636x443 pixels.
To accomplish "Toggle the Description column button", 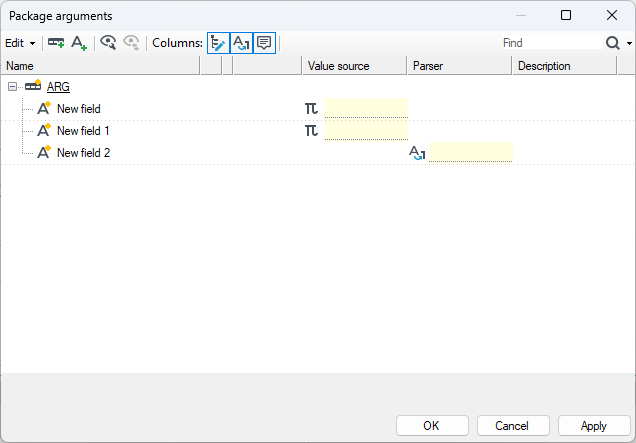I will (264, 43).
